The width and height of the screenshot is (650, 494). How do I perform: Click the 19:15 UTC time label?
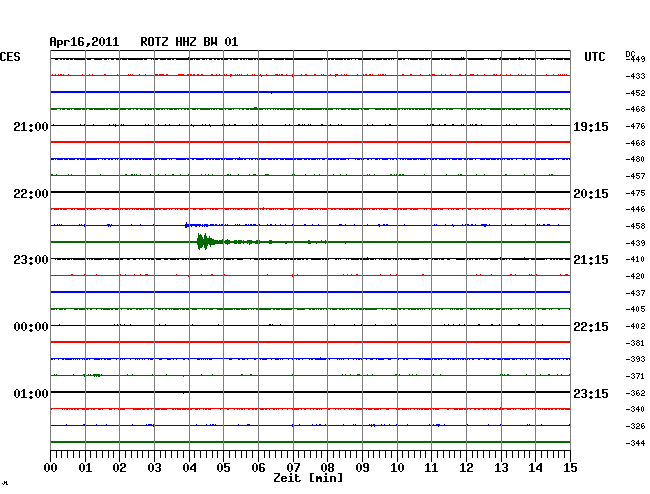pyautogui.click(x=591, y=126)
